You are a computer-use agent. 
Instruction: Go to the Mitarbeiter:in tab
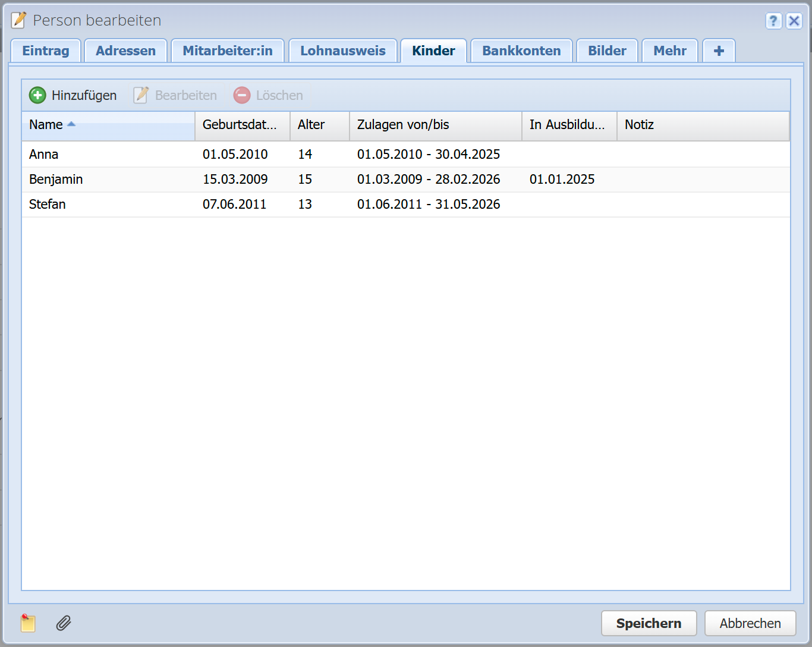click(x=228, y=51)
